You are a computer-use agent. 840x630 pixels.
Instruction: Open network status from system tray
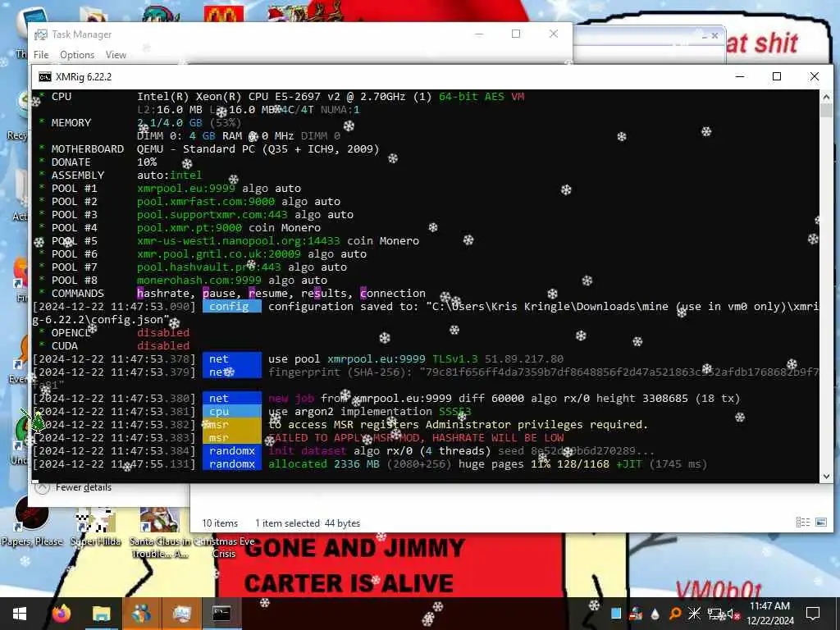tap(714, 614)
